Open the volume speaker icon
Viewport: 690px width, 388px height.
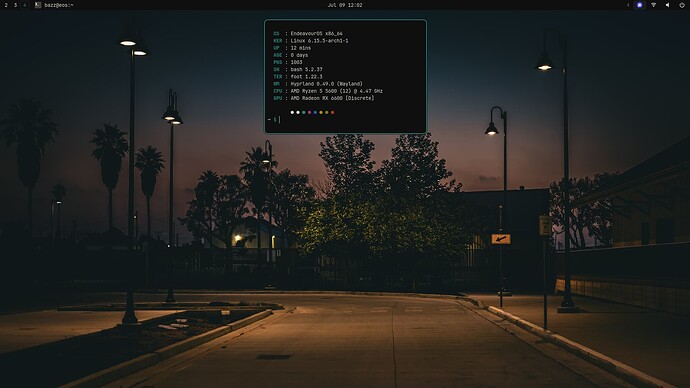click(668, 5)
